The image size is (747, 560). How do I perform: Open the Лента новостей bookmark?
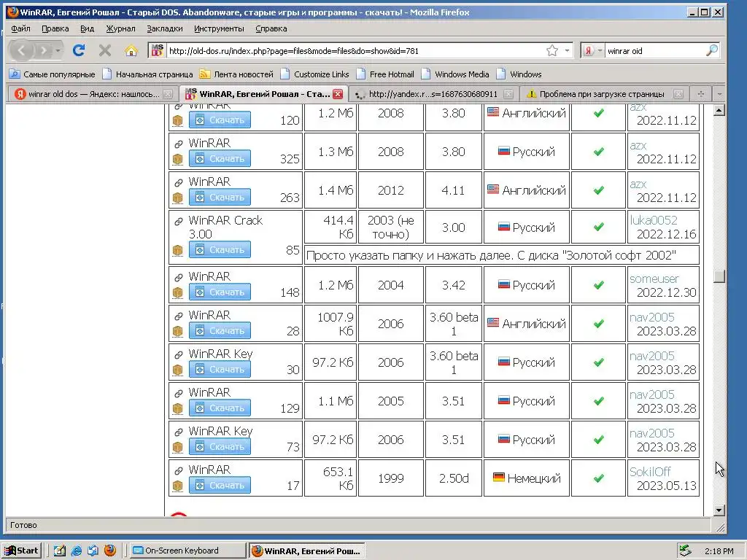236,74
